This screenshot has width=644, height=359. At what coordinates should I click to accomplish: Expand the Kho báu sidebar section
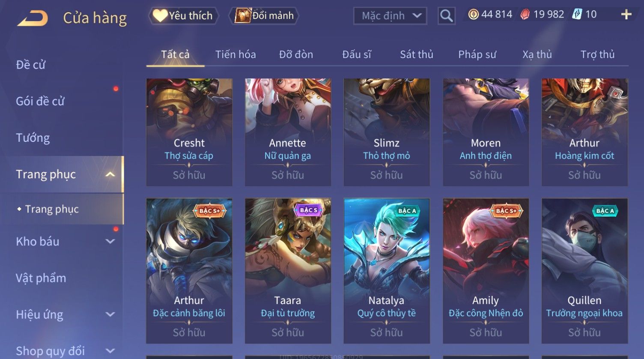pos(110,242)
